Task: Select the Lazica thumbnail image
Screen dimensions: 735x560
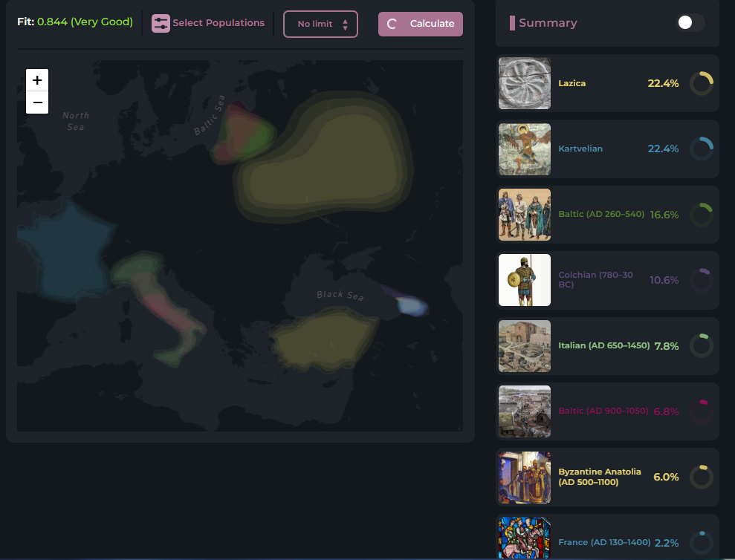Action: click(524, 83)
